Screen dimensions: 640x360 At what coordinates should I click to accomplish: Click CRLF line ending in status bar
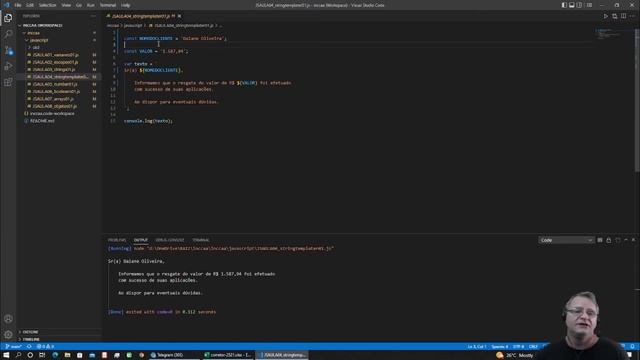[533, 347]
